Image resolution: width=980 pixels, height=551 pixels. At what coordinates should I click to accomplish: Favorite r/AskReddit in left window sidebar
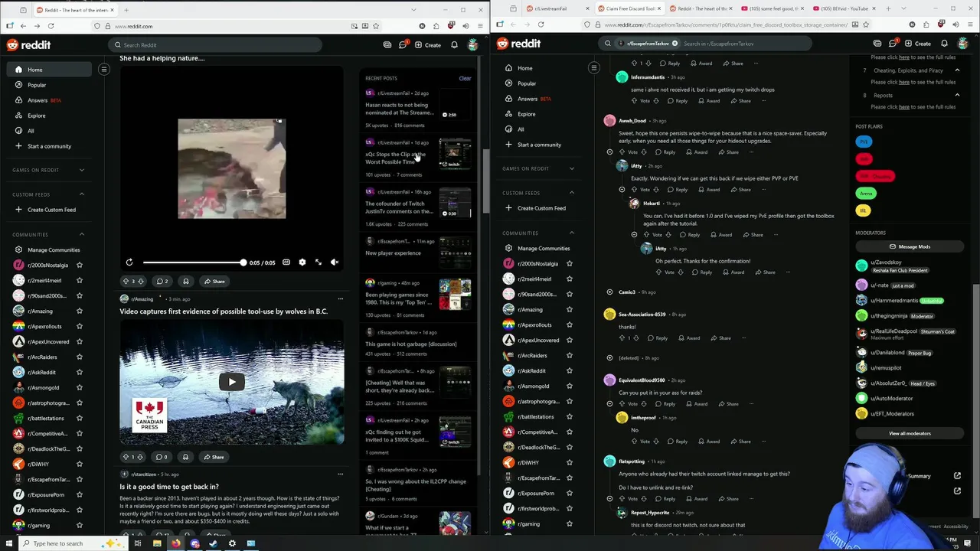79,373
